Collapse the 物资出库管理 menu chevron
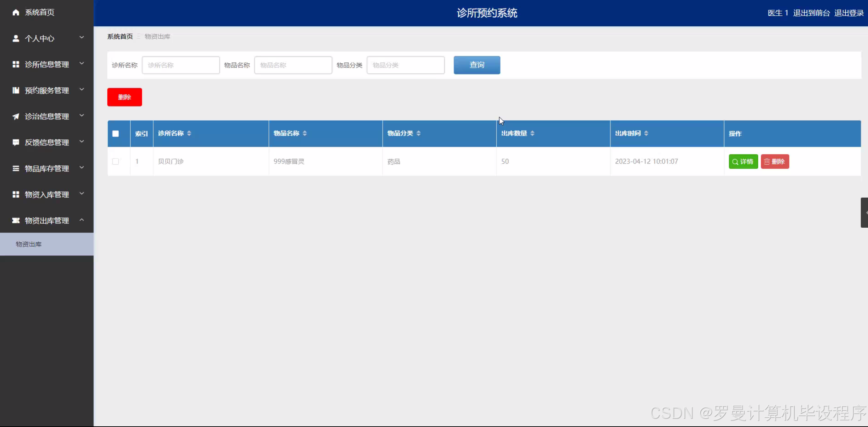868x427 pixels. click(82, 220)
